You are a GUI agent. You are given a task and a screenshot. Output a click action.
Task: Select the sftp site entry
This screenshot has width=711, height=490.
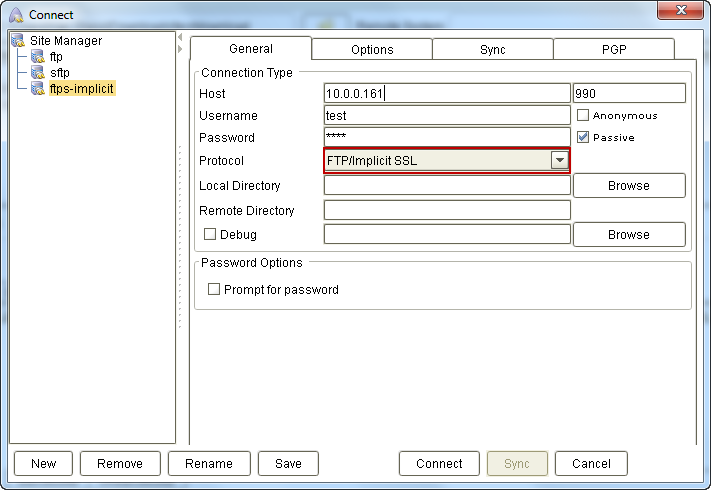tap(59, 73)
